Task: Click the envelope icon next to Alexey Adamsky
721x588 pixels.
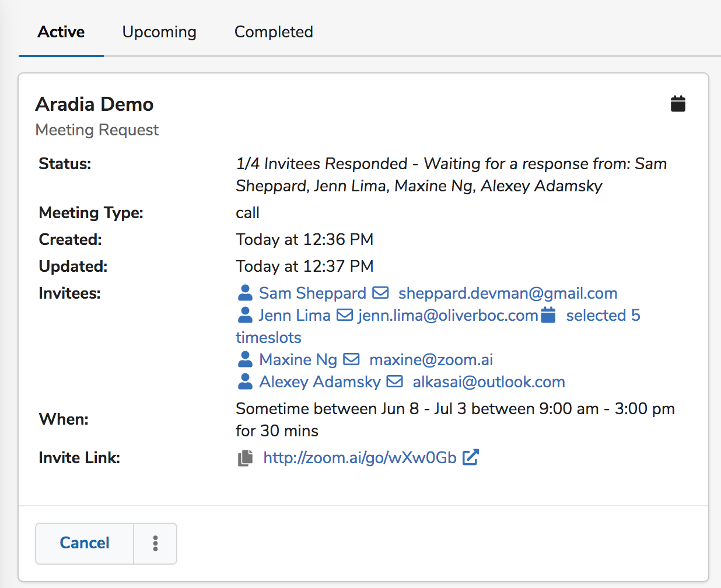Action: tap(395, 381)
